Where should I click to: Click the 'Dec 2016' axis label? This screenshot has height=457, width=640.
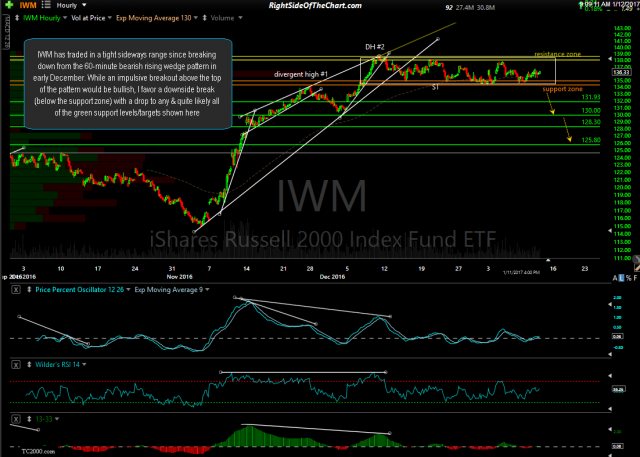[332, 277]
